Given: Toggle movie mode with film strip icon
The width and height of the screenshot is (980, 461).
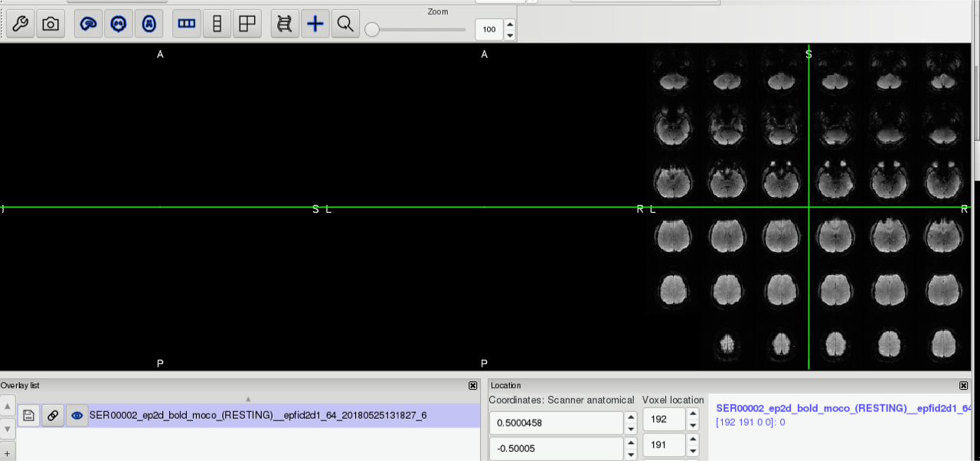Looking at the screenshot, I should point(285,24).
